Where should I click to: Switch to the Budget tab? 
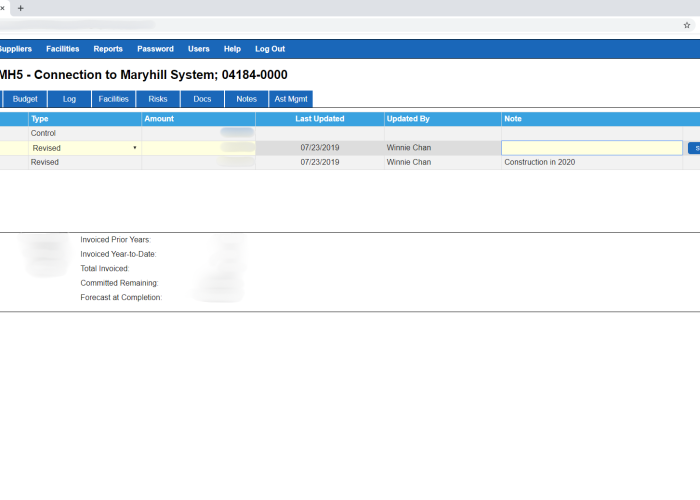25,99
